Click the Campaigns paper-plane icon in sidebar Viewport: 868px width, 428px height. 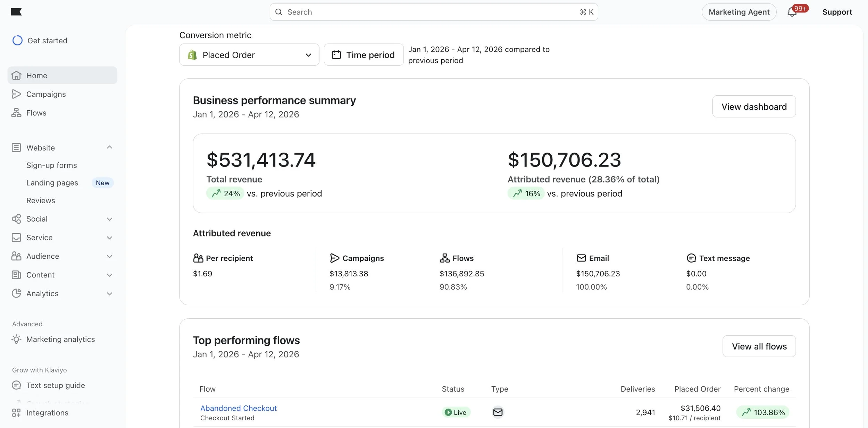point(16,94)
